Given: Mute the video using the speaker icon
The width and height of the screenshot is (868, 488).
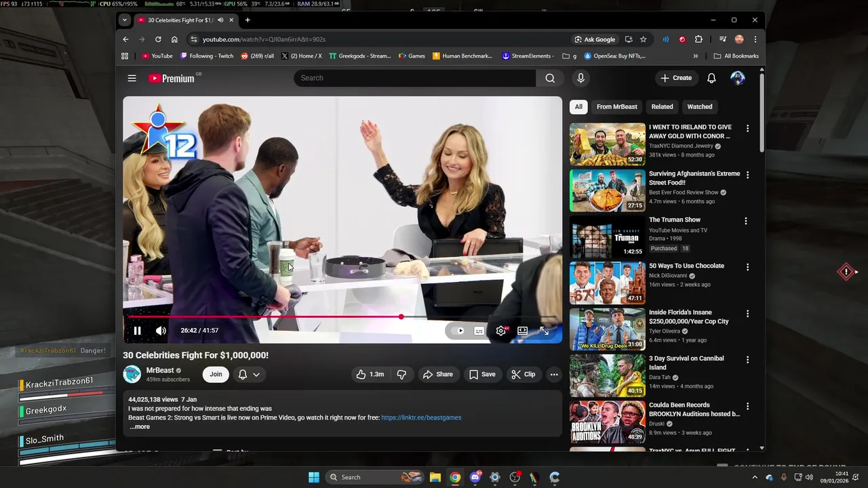Looking at the screenshot, I should (x=161, y=331).
